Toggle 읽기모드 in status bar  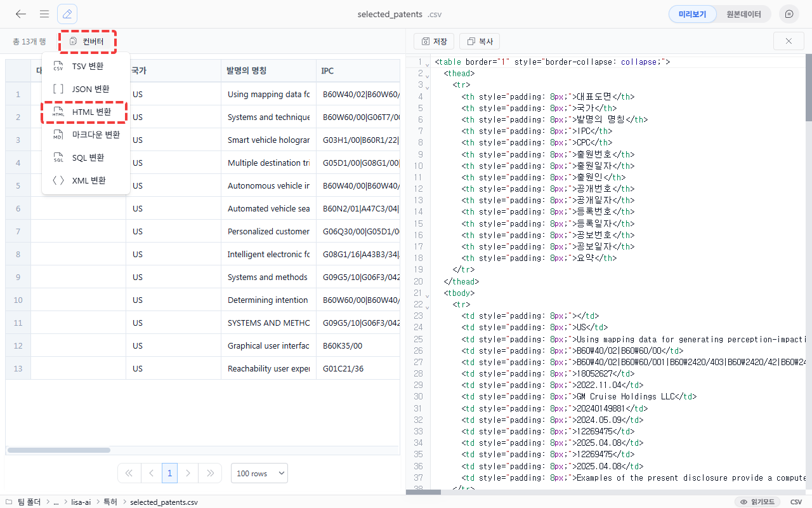click(x=757, y=502)
